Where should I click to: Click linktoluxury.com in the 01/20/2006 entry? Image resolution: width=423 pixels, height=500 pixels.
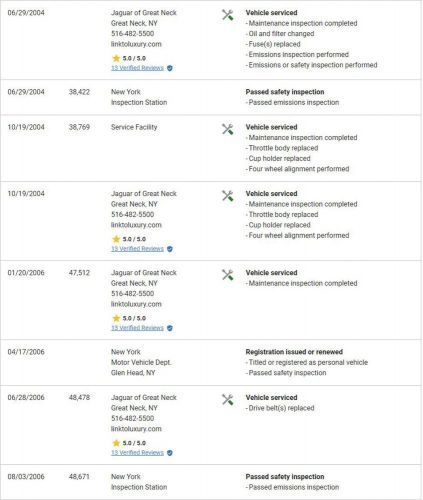coord(136,304)
